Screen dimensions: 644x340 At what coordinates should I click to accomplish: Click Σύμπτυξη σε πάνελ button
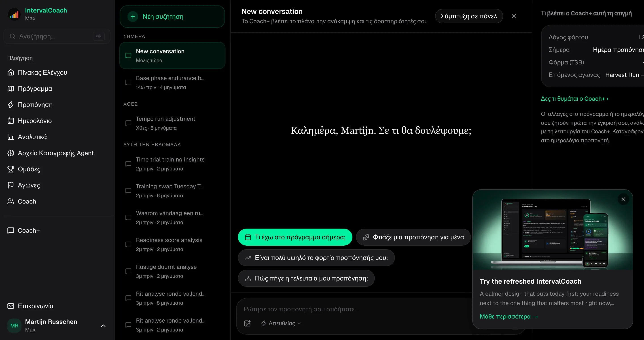[469, 16]
